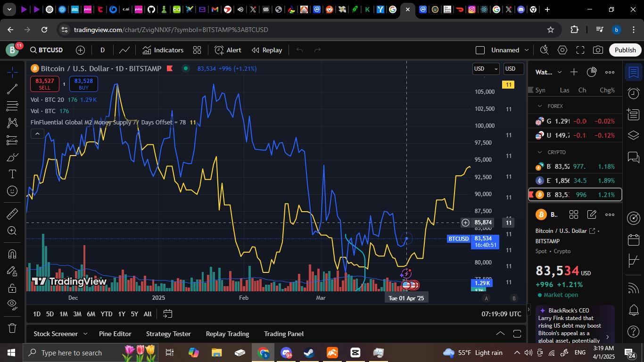Toggle magnet mode in the drawing toolbar
This screenshot has height=362, width=644.
[x=13, y=253]
